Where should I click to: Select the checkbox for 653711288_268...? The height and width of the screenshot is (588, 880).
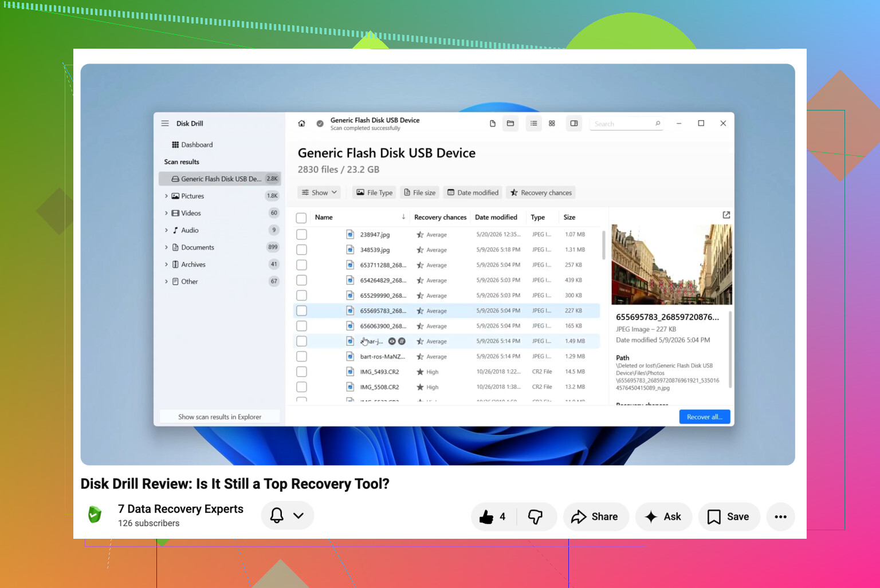coord(301,265)
